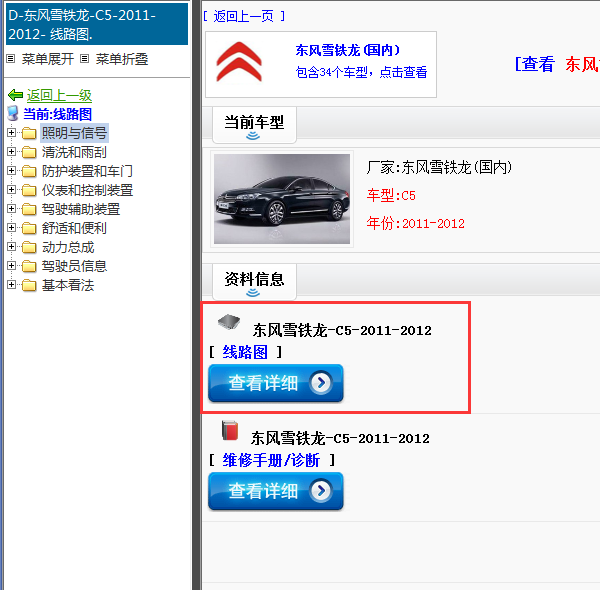600x590 pixels.
Task: Click the 车型:C5 text
Action: click(391, 196)
